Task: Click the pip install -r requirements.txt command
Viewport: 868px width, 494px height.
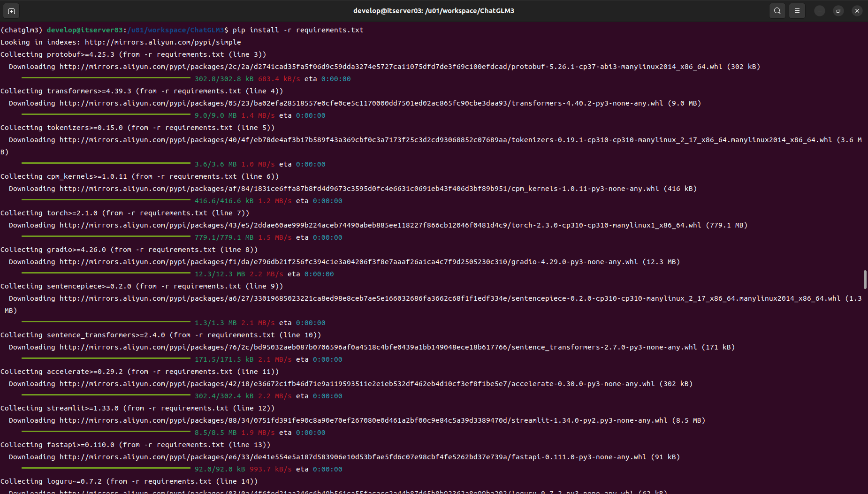Action: 298,30
